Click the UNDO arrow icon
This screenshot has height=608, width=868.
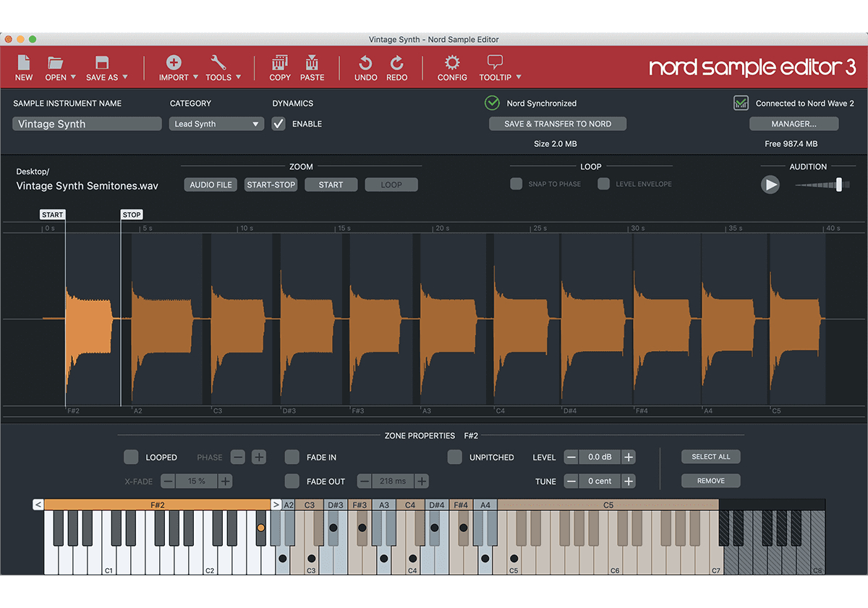coord(366,62)
